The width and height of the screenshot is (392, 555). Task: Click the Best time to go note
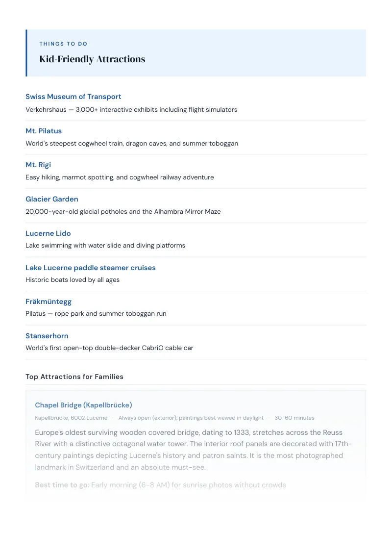[x=160, y=485]
